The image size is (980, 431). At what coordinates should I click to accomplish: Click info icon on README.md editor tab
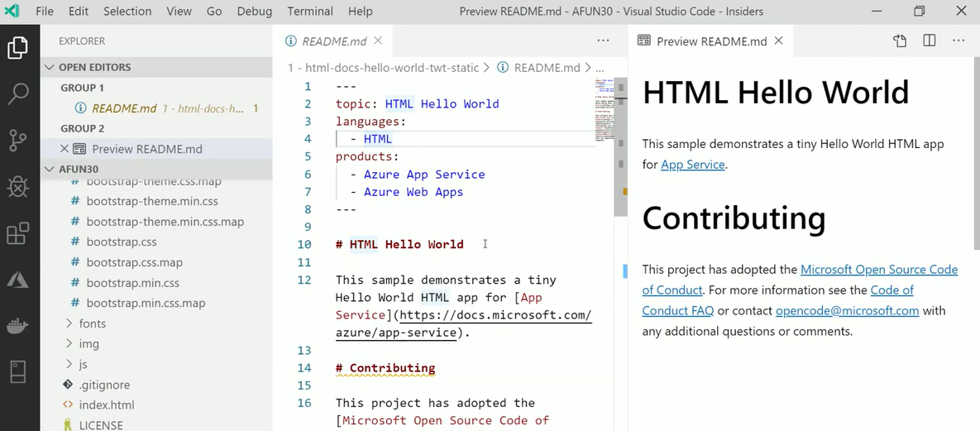click(x=290, y=41)
